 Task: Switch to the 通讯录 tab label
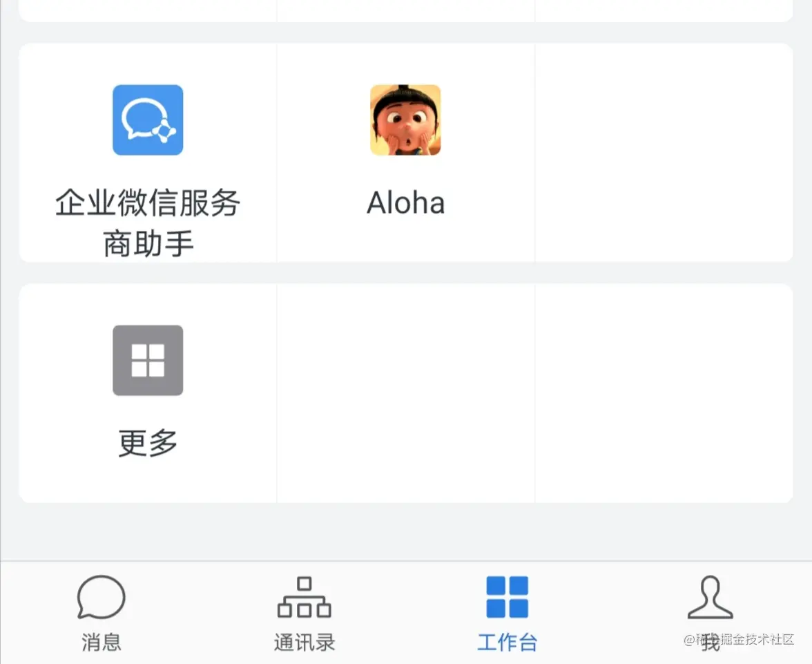click(x=304, y=642)
